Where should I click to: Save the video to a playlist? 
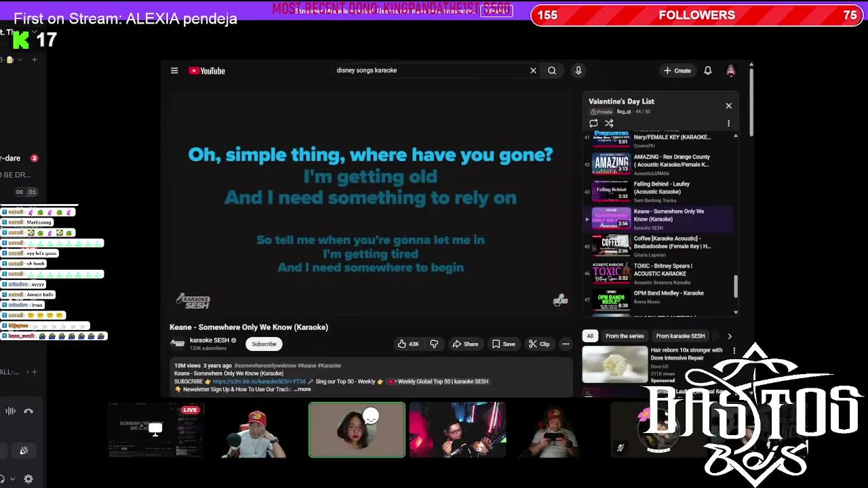point(503,344)
